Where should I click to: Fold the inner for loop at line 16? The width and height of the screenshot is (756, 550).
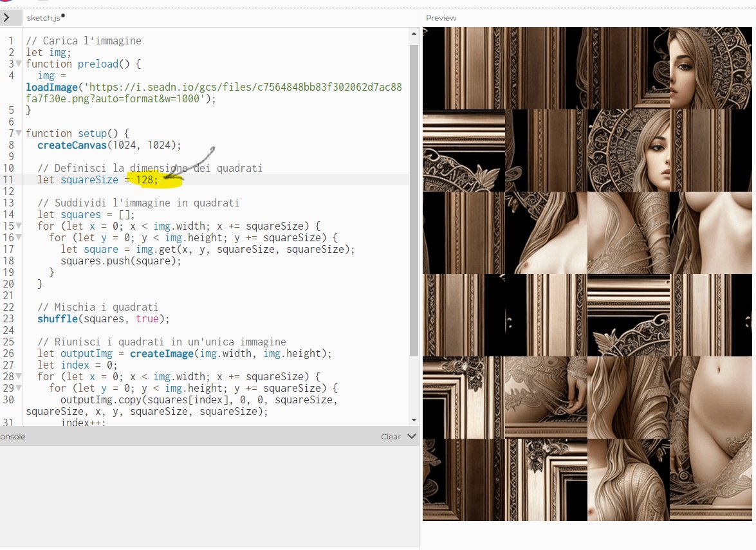(x=19, y=237)
